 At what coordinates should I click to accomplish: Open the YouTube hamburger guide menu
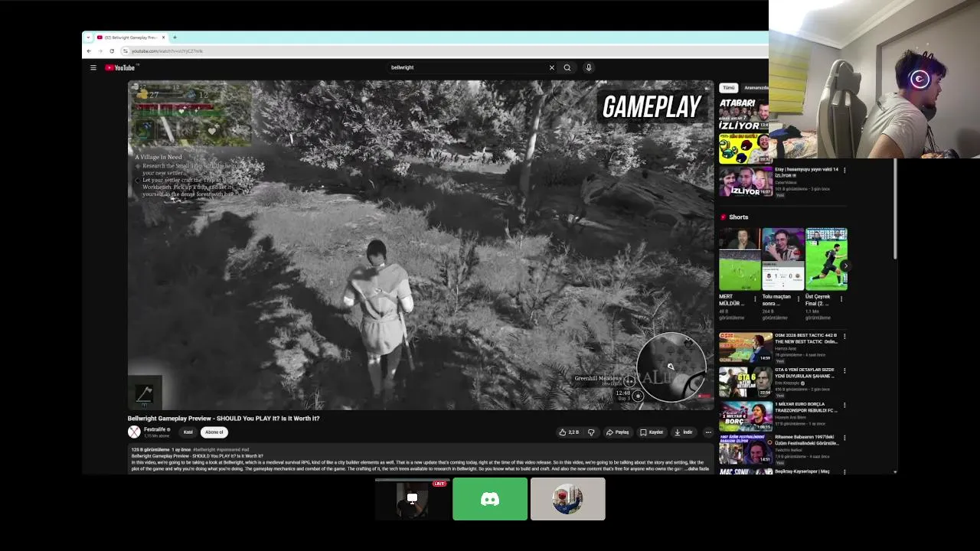coord(93,67)
